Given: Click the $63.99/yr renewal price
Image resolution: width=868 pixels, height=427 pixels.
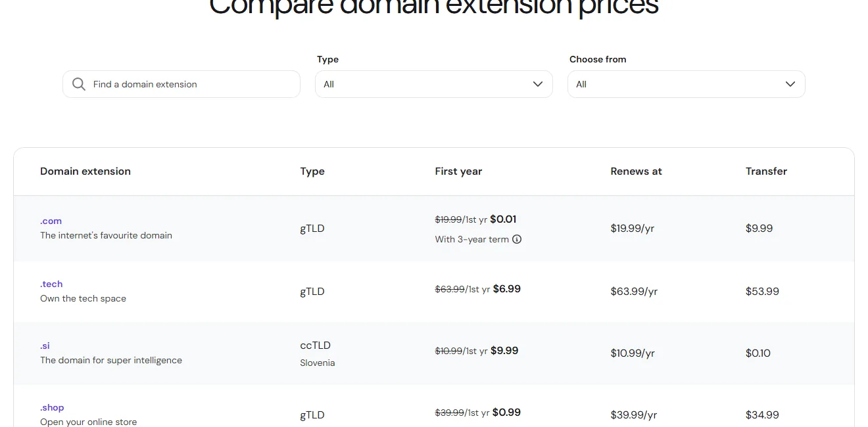Looking at the screenshot, I should point(634,292).
